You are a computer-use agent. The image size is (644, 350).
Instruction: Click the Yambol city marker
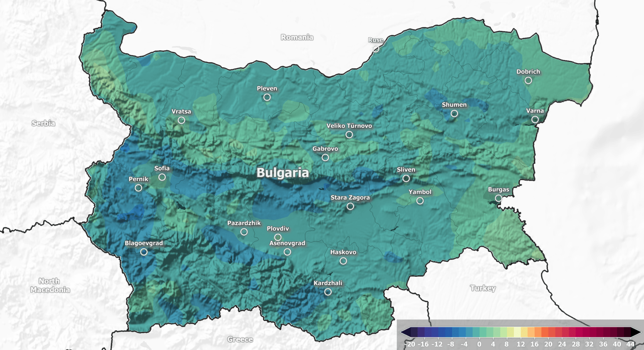420,201
